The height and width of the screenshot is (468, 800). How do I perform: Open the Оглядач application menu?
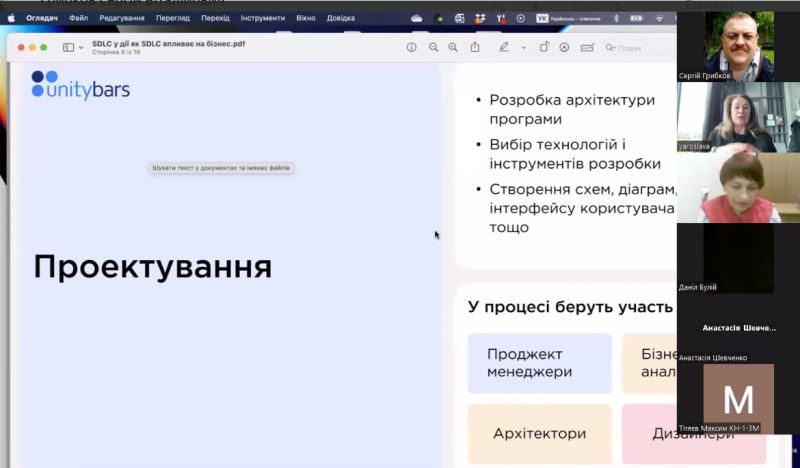coord(42,18)
